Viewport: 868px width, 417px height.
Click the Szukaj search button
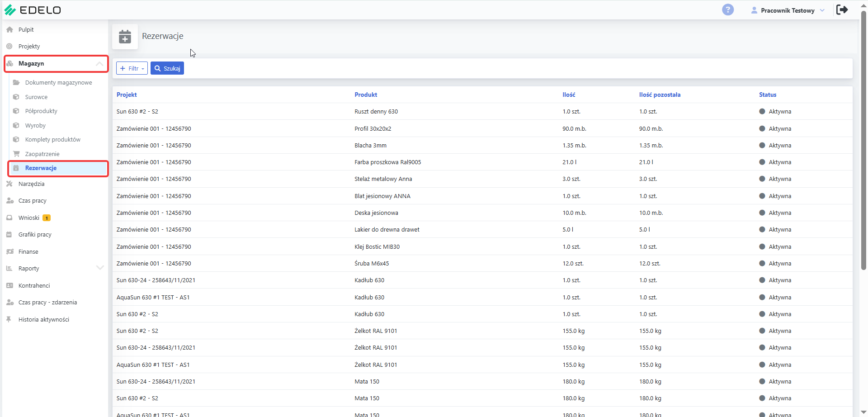click(167, 68)
